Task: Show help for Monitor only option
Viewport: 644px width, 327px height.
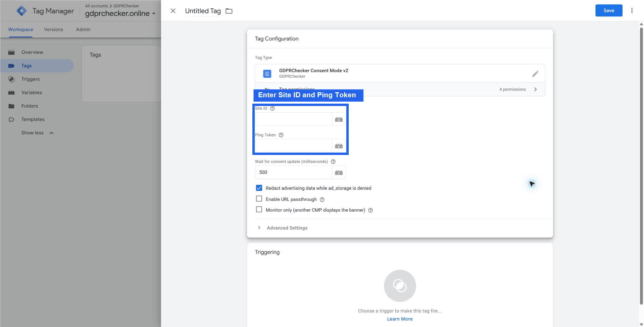Action: (x=370, y=210)
